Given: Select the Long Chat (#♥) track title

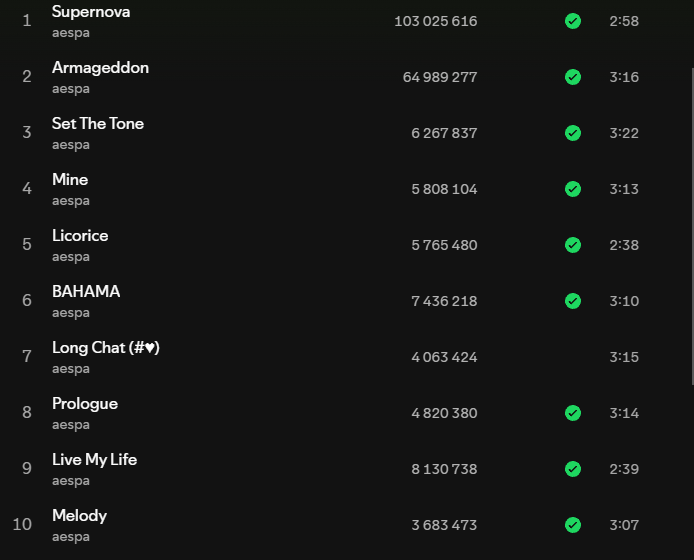Looking at the screenshot, I should click(106, 348).
